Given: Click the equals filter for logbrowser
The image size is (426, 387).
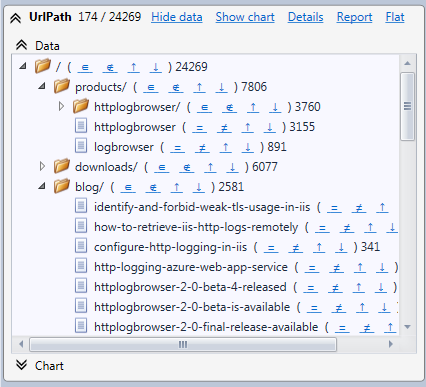Looking at the screenshot, I should tap(178, 148).
